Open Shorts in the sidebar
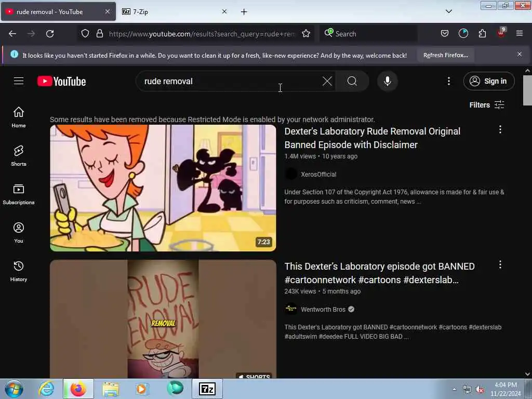The width and height of the screenshot is (532, 399). click(x=19, y=156)
